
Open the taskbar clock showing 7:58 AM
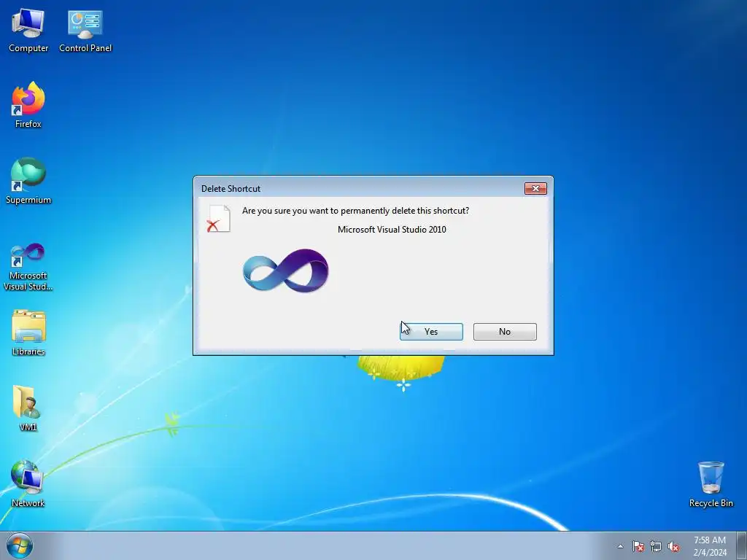tap(710, 546)
